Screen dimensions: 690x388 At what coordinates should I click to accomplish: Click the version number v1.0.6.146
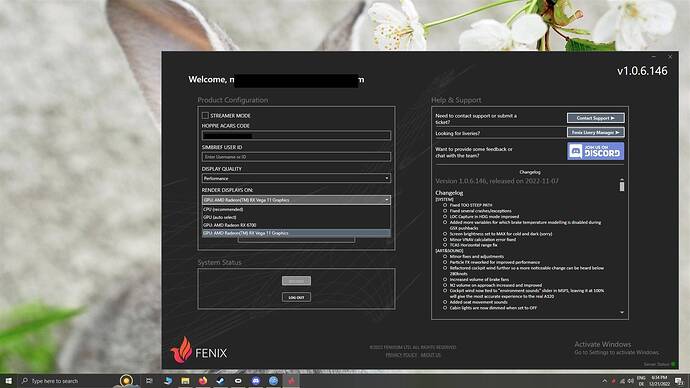click(x=642, y=71)
